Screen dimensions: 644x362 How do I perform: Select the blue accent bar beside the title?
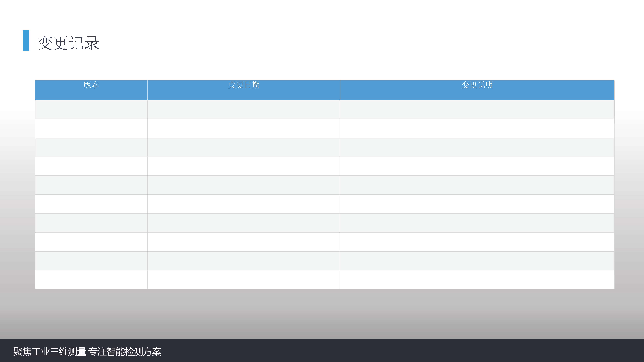pos(26,41)
